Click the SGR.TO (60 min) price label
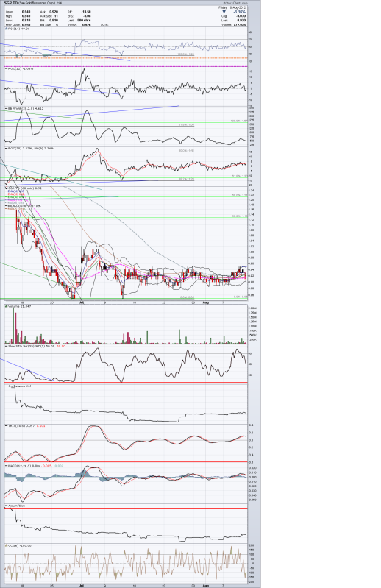 [23, 188]
